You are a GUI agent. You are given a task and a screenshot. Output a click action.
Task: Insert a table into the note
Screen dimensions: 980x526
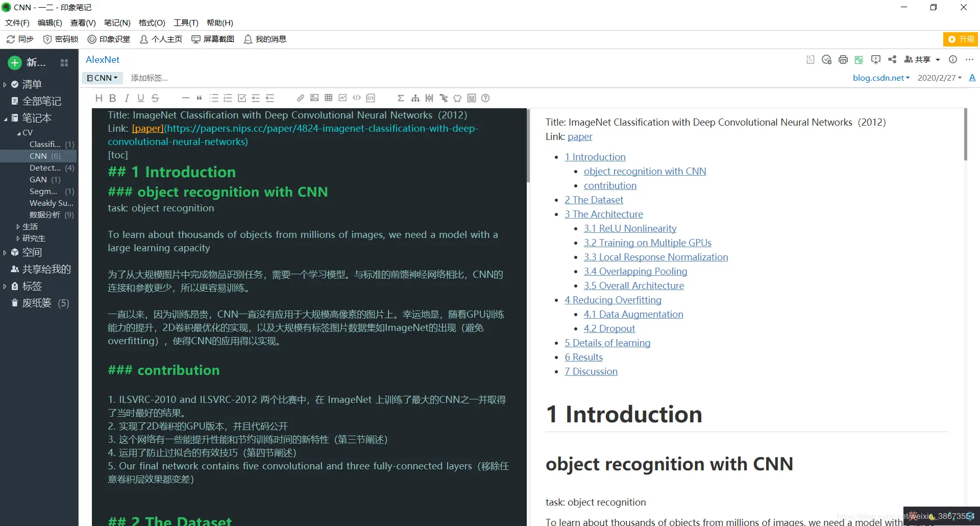(329, 98)
